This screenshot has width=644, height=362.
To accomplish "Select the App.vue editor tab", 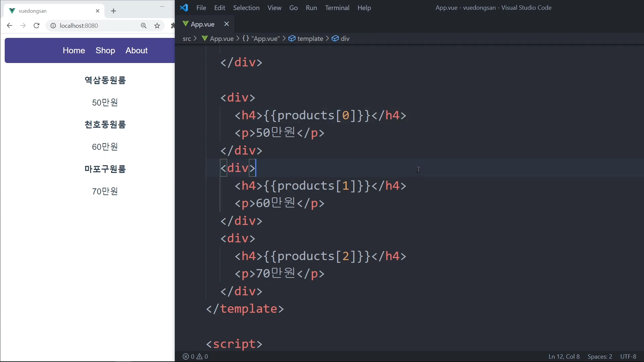I will [202, 24].
